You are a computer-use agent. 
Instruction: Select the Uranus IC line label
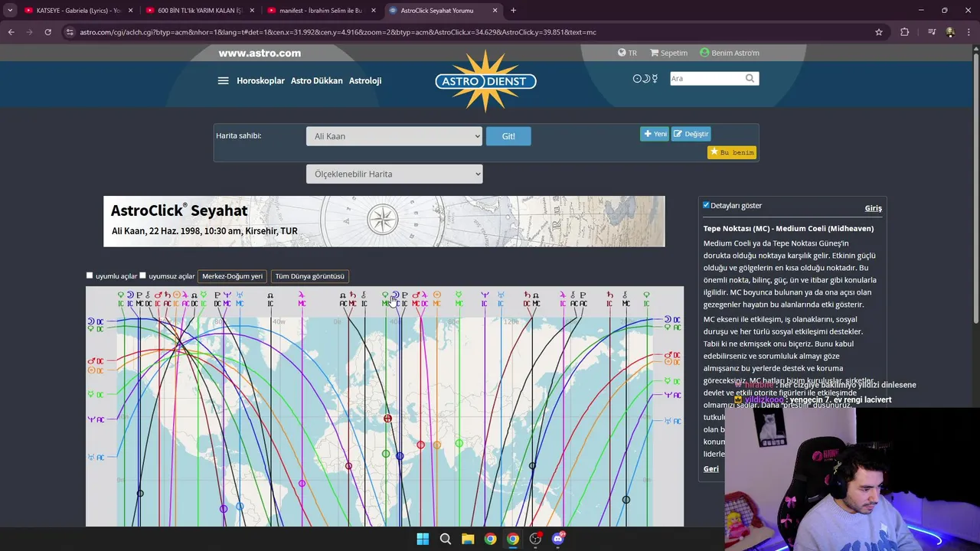pyautogui.click(x=500, y=299)
